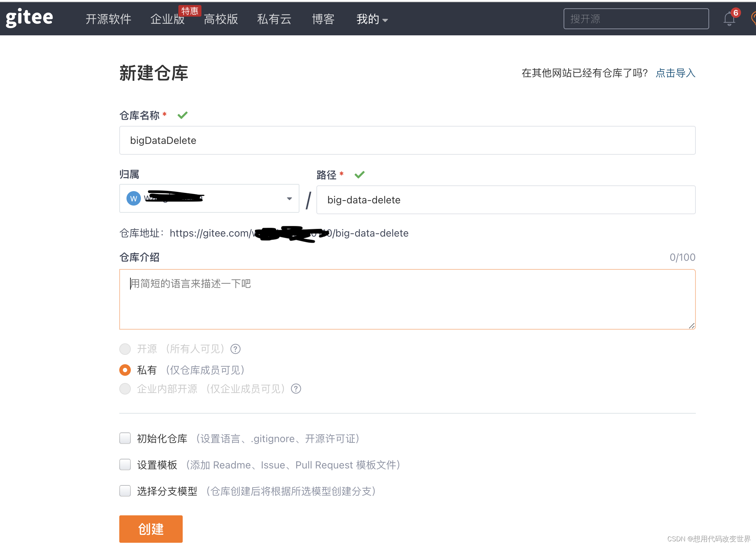Click the 特惠 red badge
The width and height of the screenshot is (756, 546).
coord(190,11)
